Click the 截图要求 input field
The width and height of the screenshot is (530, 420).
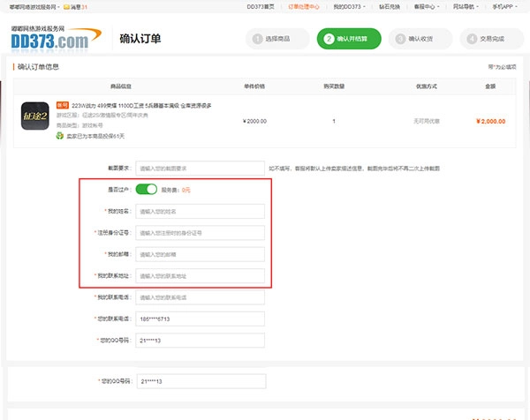(201, 168)
